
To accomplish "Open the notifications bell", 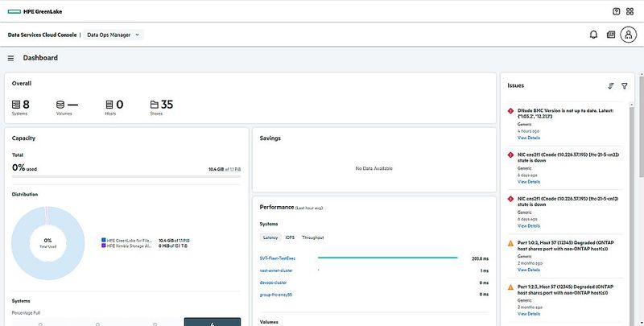I will tap(593, 35).
